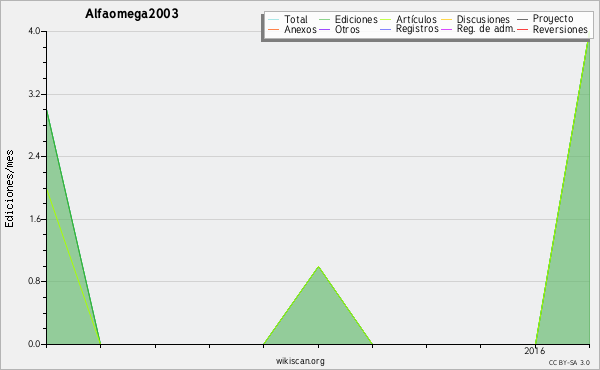Click the CC BY-SA 3.0 license text

coord(569,363)
